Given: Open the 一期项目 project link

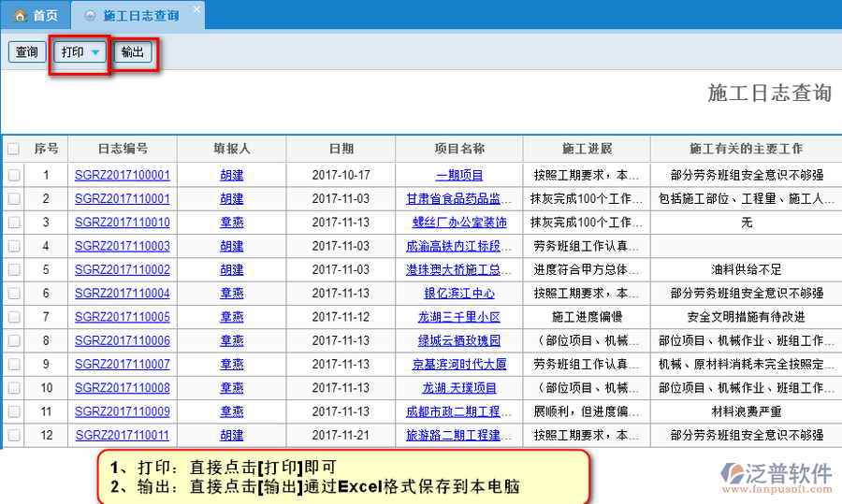Looking at the screenshot, I should tap(459, 175).
